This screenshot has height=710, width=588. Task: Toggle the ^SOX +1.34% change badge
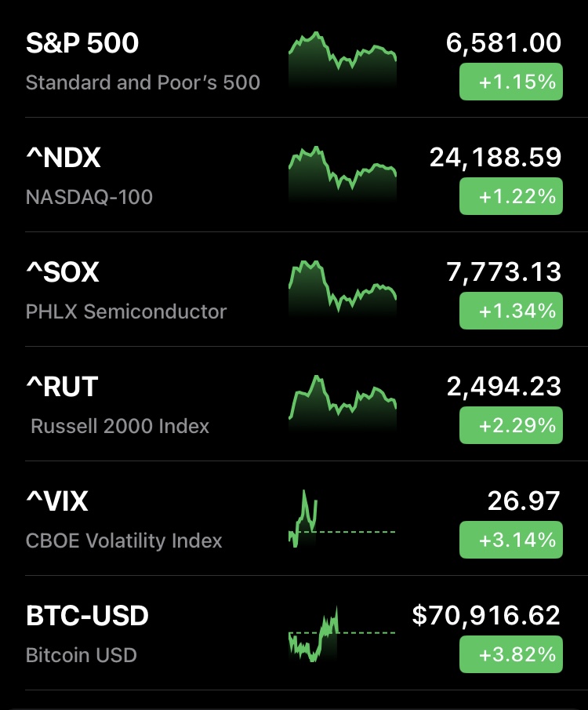(x=510, y=311)
